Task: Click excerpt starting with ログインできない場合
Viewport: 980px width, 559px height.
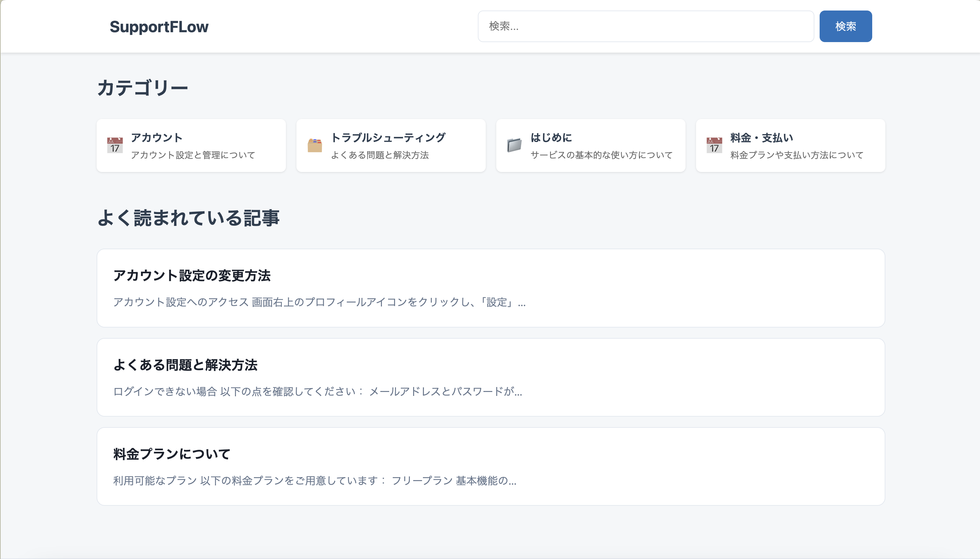Action: coord(318,391)
